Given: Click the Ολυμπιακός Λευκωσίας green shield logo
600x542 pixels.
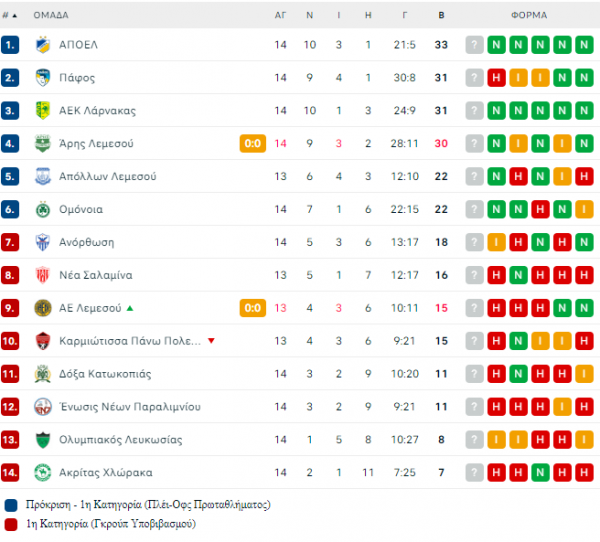Looking at the screenshot, I should click(42, 440).
